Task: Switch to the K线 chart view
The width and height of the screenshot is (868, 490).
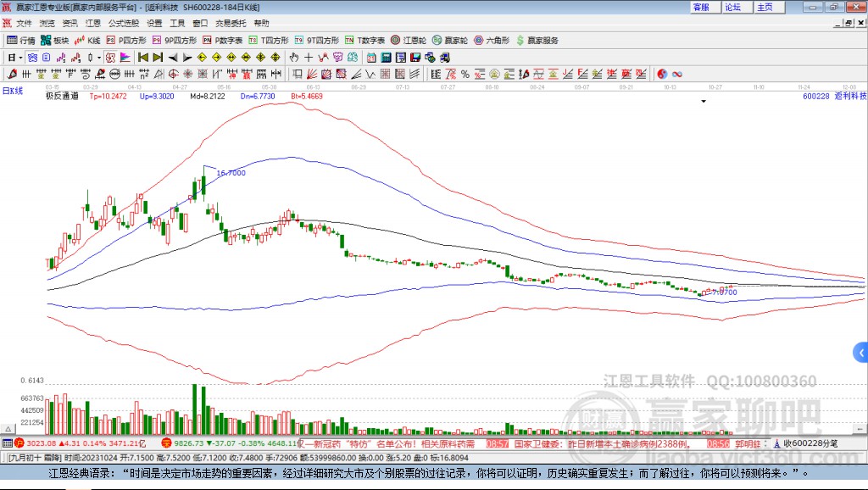Action: pos(87,41)
